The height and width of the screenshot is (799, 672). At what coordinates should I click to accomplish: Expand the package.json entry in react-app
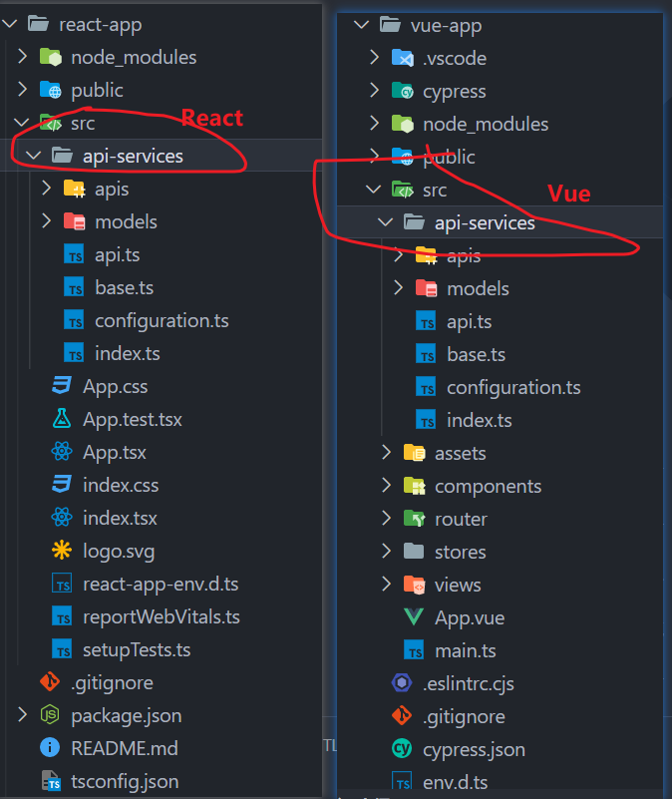tap(22, 715)
